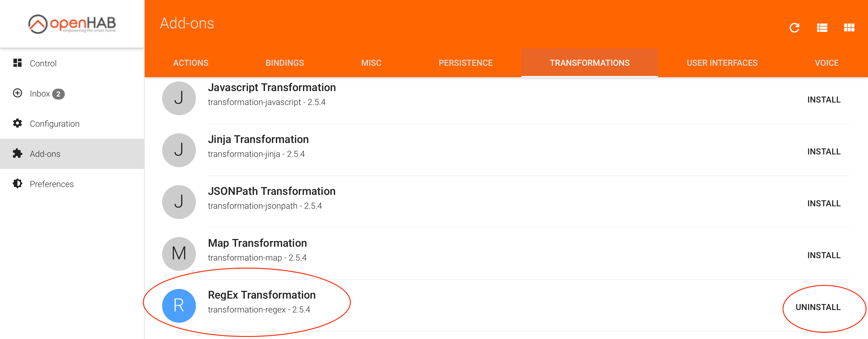The image size is (868, 339).
Task: Click the Jinja Transformation J avatar
Action: pyautogui.click(x=179, y=150)
